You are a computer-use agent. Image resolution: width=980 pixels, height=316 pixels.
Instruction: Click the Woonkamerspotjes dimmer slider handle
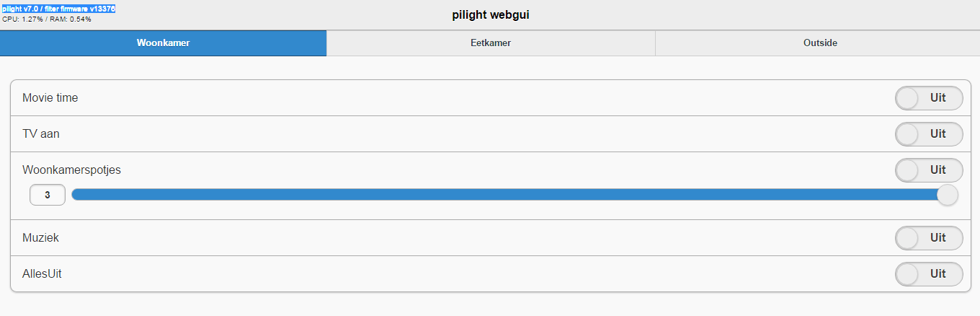(x=947, y=195)
